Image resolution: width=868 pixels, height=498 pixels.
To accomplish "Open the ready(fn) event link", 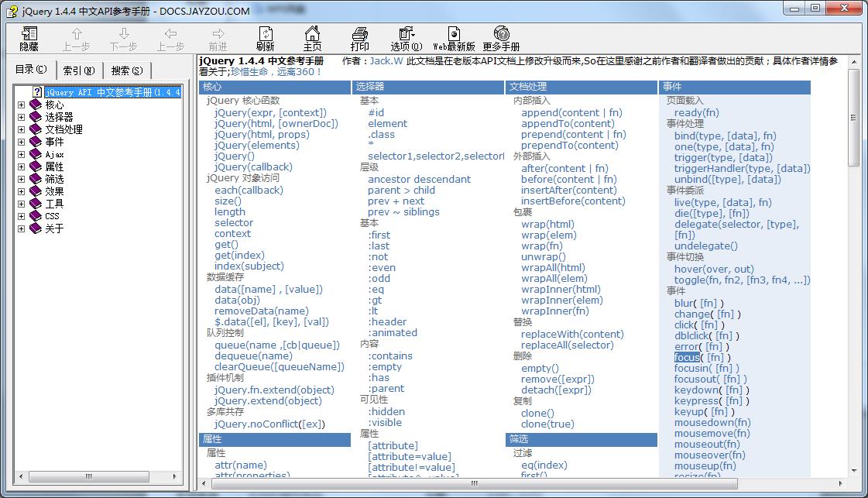I will [x=696, y=113].
